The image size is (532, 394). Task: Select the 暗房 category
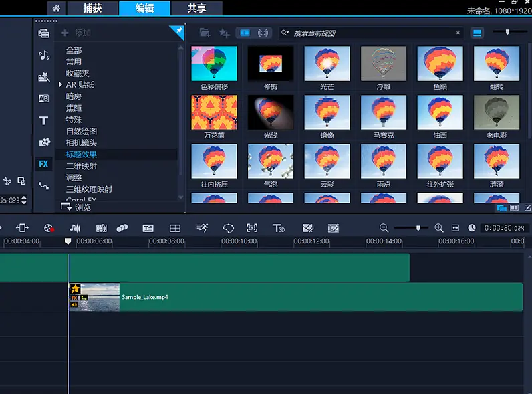[x=74, y=96]
